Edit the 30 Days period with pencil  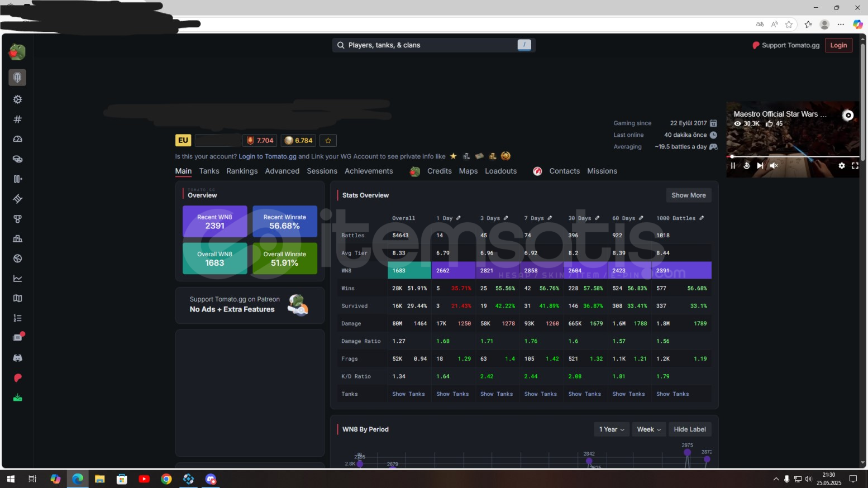click(x=597, y=218)
